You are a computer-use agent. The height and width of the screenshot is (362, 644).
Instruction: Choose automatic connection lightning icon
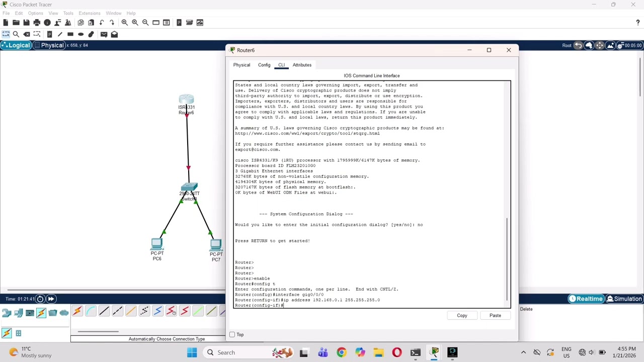(x=77, y=312)
